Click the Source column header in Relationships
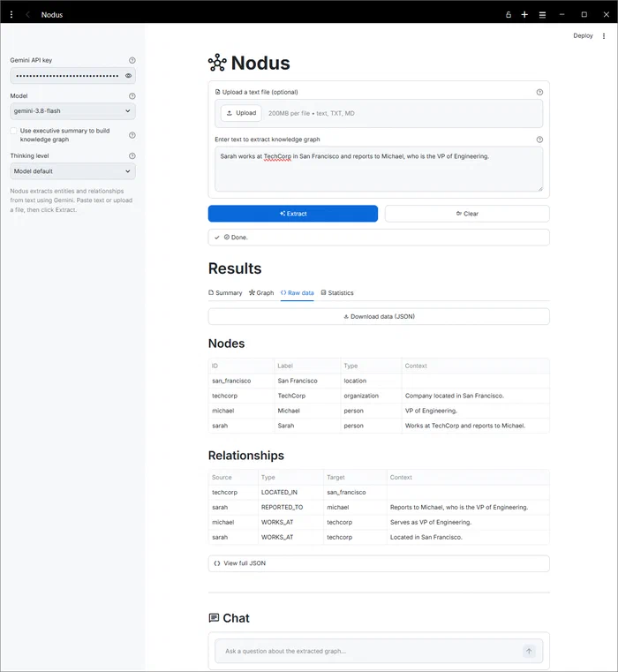Screen dimensions: 618x672 click(x=233, y=477)
